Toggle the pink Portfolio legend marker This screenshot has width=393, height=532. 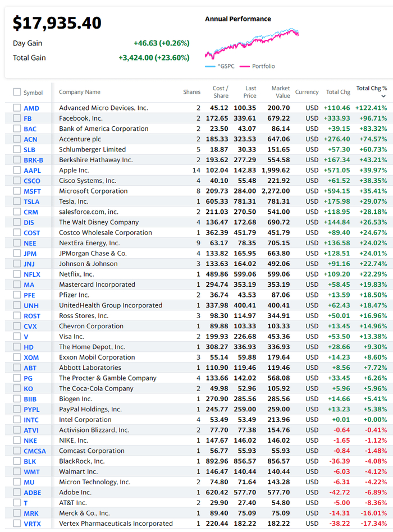[x=245, y=66]
